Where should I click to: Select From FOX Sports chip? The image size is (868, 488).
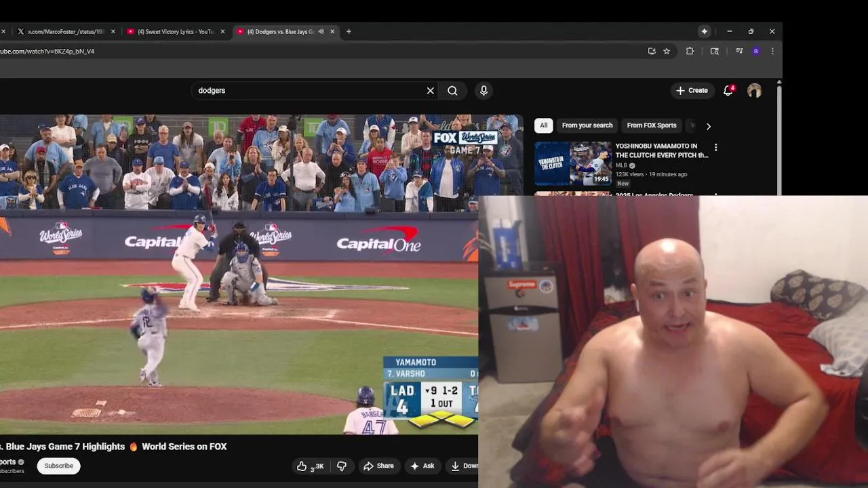click(652, 125)
